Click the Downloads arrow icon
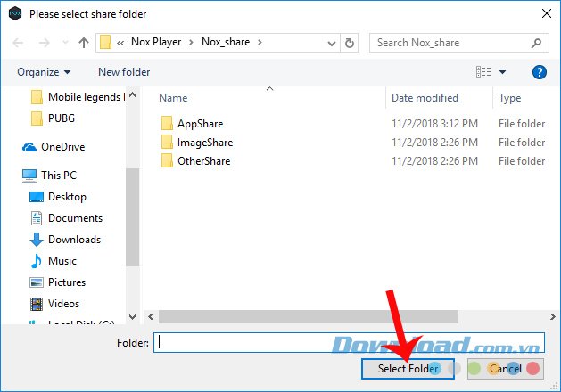This screenshot has height=392, width=561. point(37,240)
